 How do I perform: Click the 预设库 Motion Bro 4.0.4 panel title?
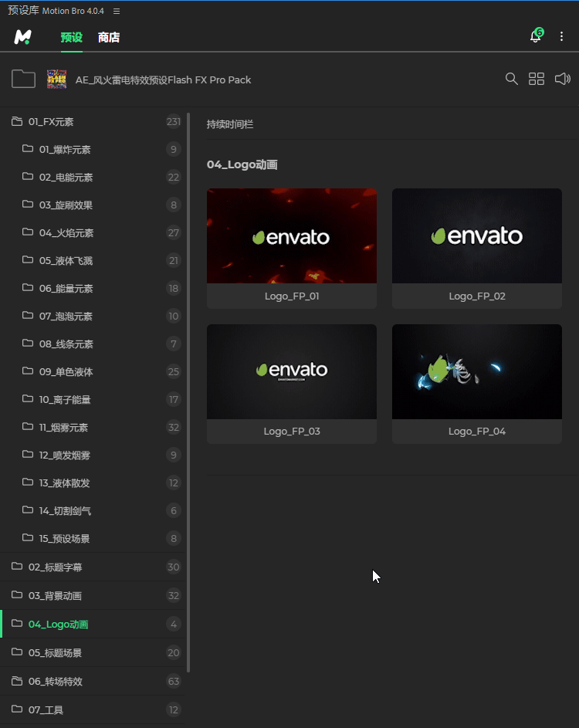[56, 11]
